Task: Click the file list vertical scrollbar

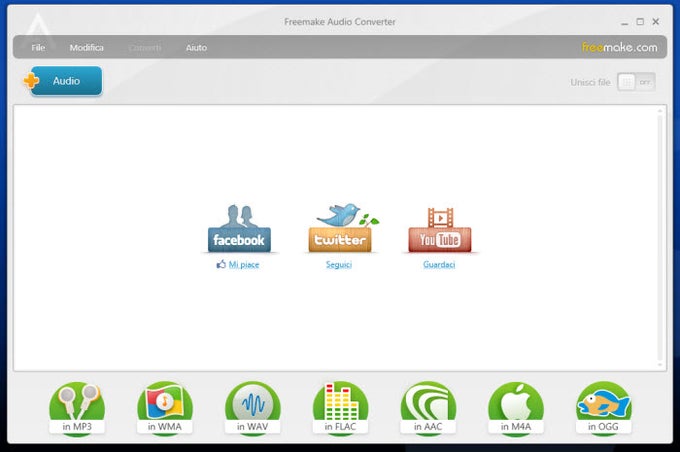Action: 660,238
